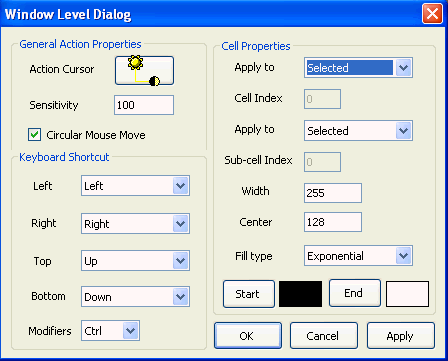Click the End color button
This screenshot has height=361, width=448.
point(355,293)
